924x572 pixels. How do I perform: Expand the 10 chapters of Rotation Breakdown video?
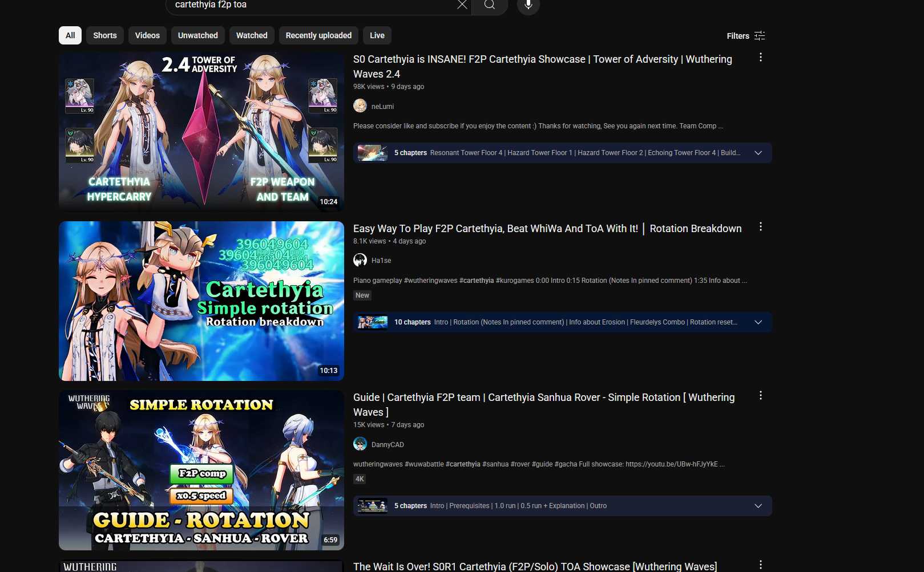pos(758,322)
